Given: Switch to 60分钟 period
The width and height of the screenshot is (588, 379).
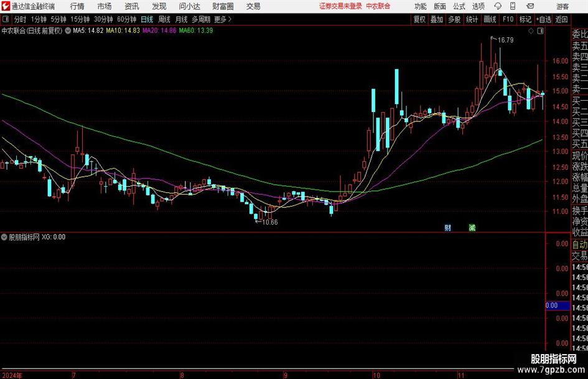Looking at the screenshot, I should point(127,19).
